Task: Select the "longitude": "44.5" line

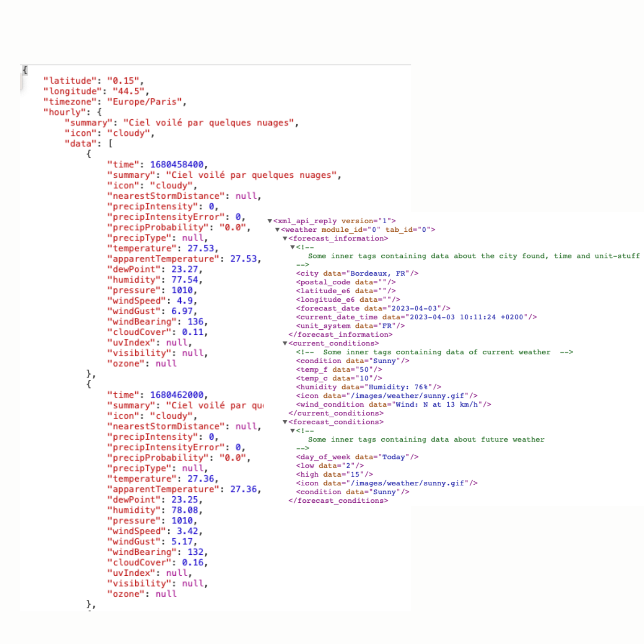Action: [96, 91]
